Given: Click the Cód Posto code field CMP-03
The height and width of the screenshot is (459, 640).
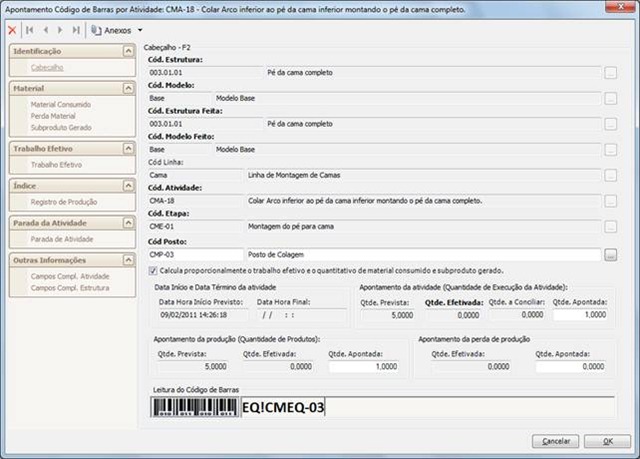Looking at the screenshot, I should pyautogui.click(x=196, y=255).
